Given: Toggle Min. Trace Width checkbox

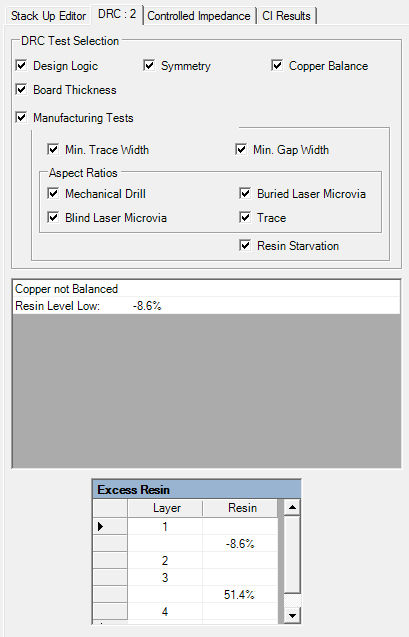Looking at the screenshot, I should pos(53,150).
